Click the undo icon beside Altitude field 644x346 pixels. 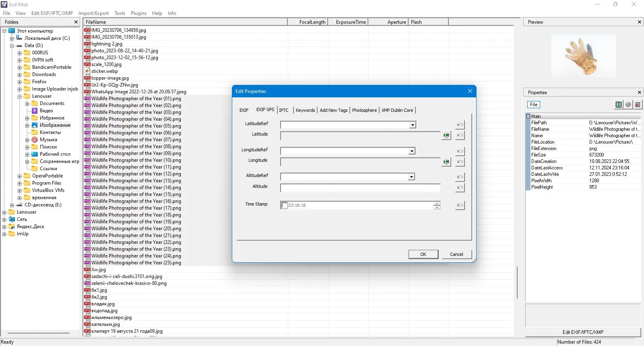click(x=460, y=187)
